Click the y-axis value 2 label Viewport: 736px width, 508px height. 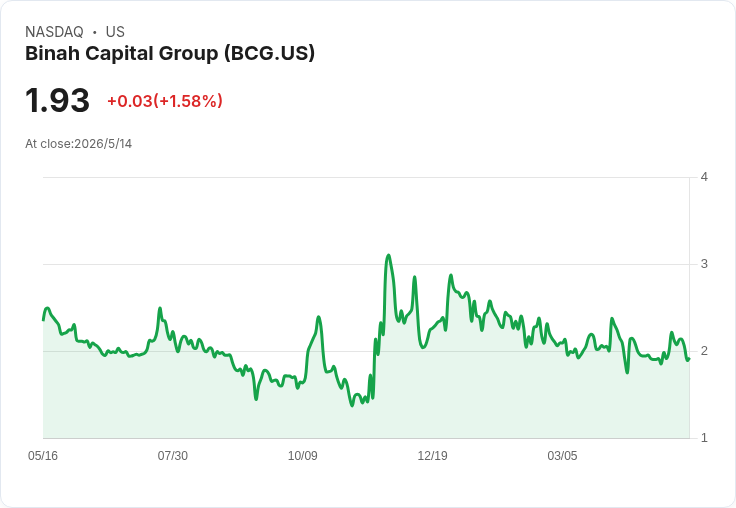coord(704,351)
